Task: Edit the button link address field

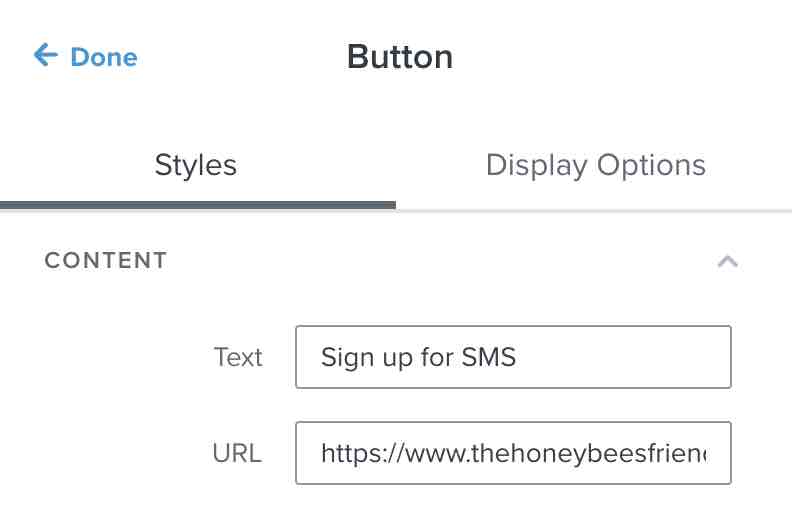Action: [x=513, y=453]
